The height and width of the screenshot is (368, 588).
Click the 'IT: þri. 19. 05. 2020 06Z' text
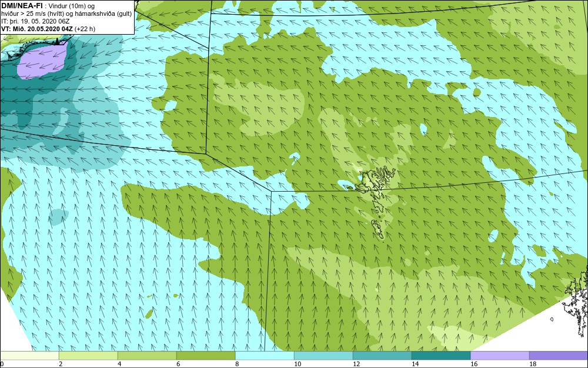point(35,21)
